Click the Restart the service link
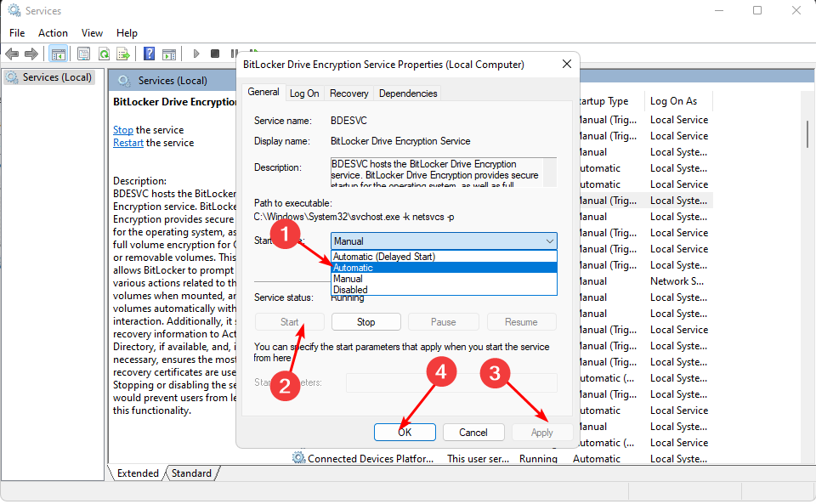This screenshot has width=816, height=504. click(x=128, y=143)
